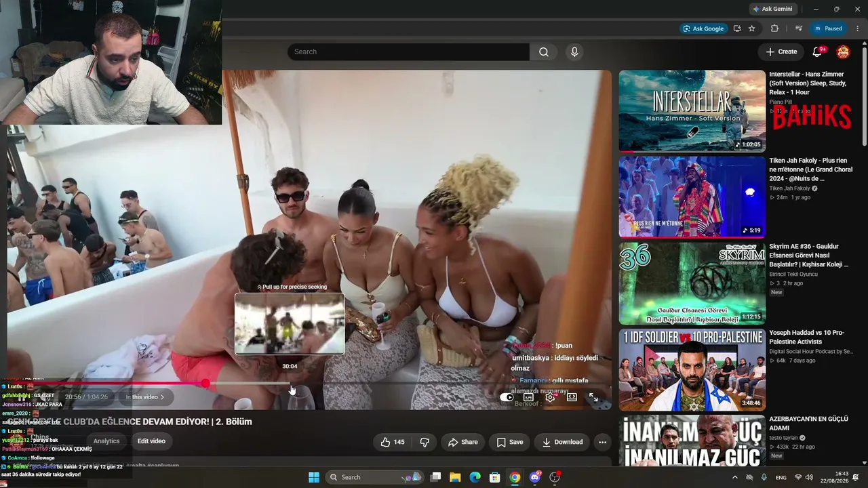
Task: Launch Microsoft Edge from the taskbar
Action: (475, 477)
